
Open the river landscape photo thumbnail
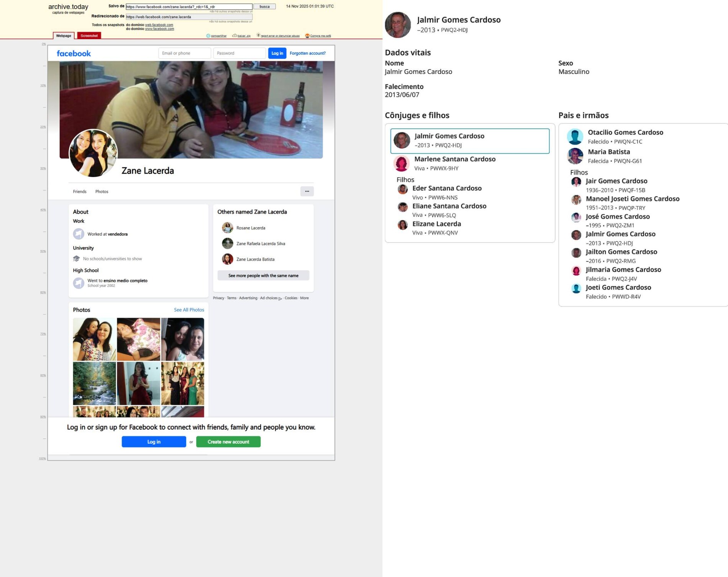[94, 384]
